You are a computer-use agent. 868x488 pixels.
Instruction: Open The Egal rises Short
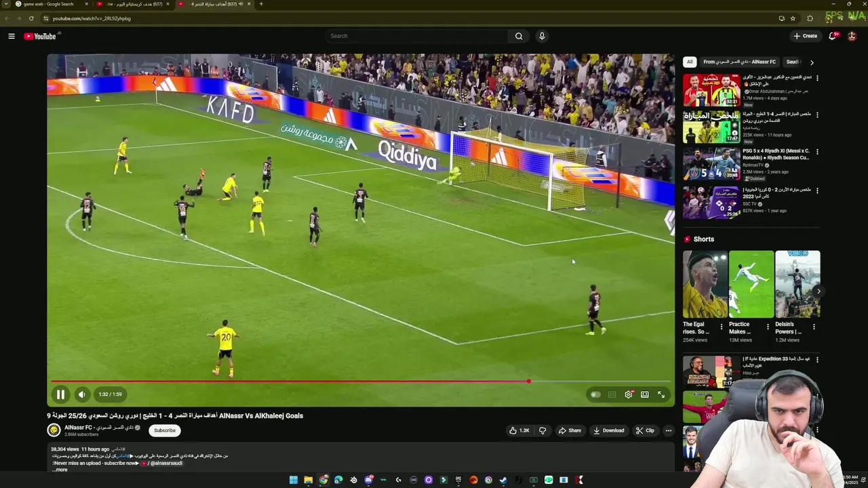click(x=705, y=284)
